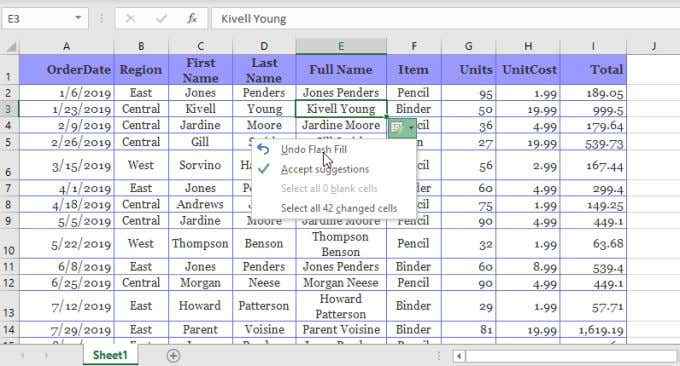The width and height of the screenshot is (680, 366).
Task: Switch to the Sheet1 tab
Action: 110,355
